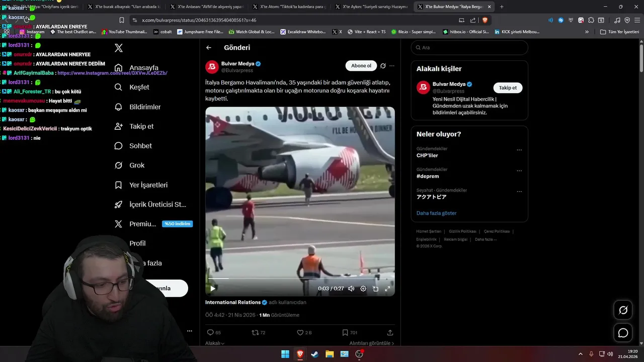Open Bulvar Medya name in post header
Viewport: 644px width, 362px height.
coord(237,64)
